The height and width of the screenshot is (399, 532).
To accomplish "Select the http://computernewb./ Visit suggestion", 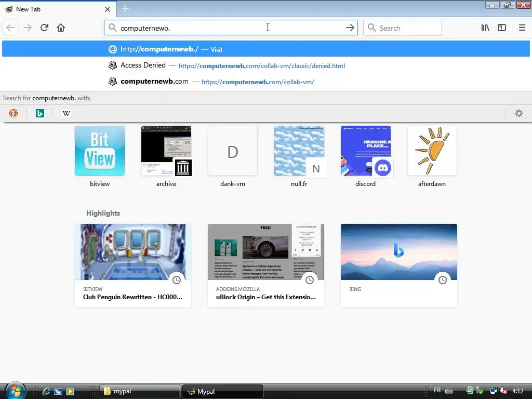I will [x=265, y=49].
